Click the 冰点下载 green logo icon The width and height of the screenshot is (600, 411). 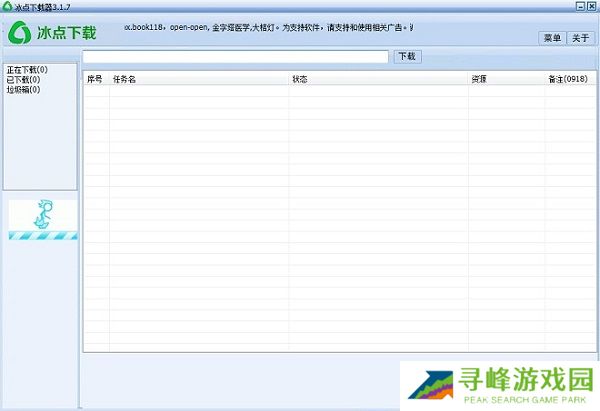point(19,33)
